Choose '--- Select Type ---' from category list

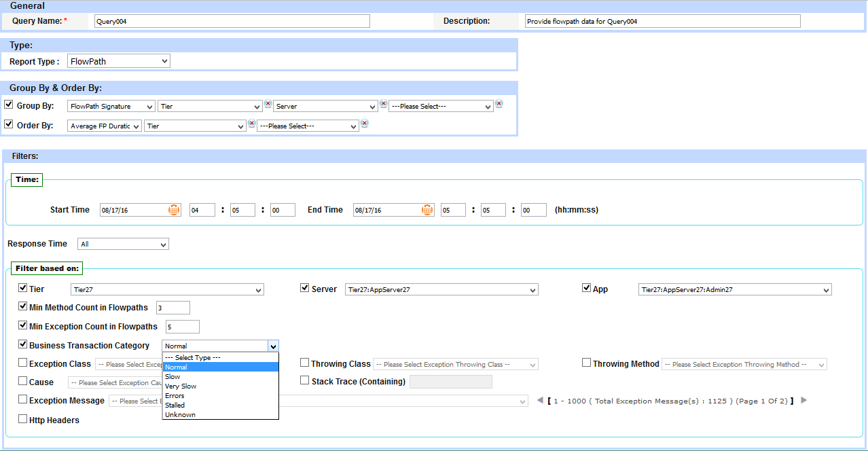coord(220,357)
